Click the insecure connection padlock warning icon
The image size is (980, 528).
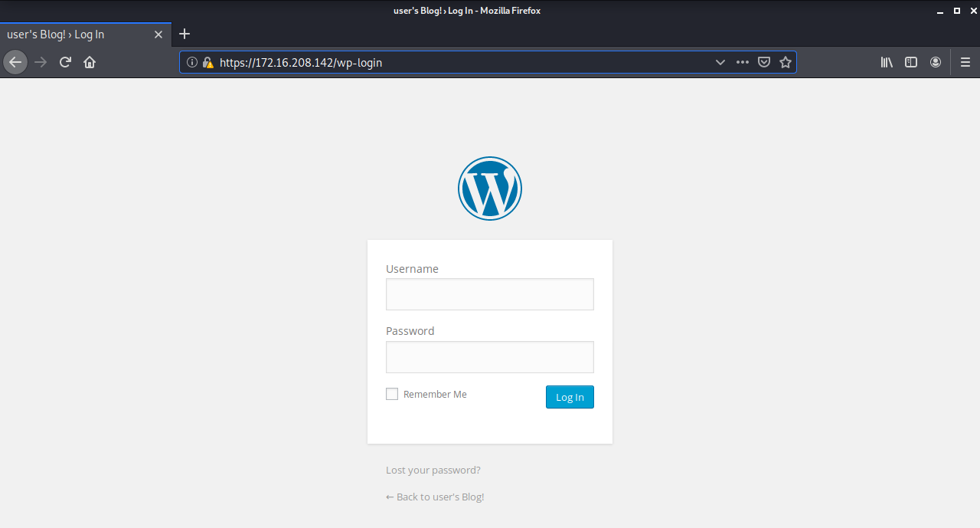tap(207, 63)
